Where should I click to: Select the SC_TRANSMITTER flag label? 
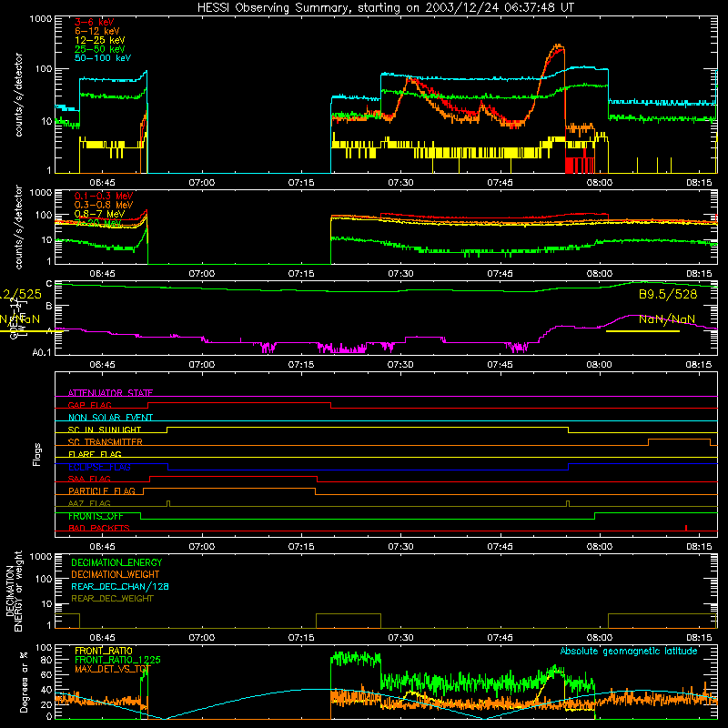(x=106, y=442)
